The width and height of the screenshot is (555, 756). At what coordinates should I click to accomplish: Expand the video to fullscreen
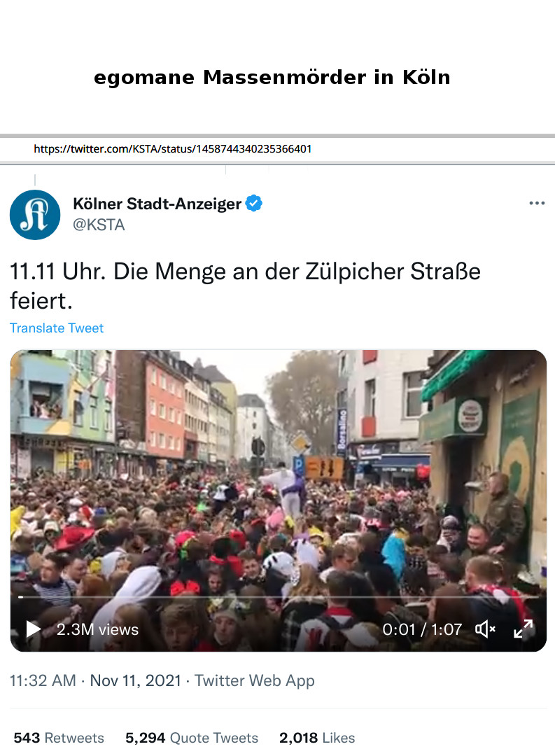click(524, 629)
